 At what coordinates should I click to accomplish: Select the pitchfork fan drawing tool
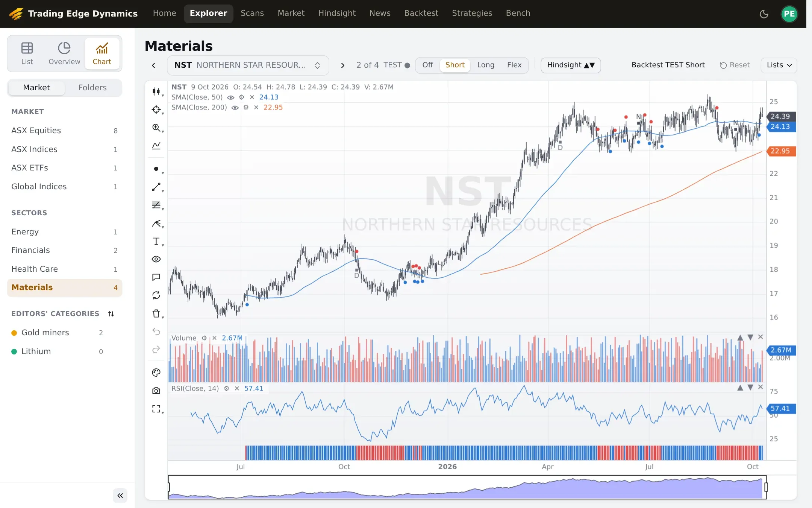(x=156, y=224)
